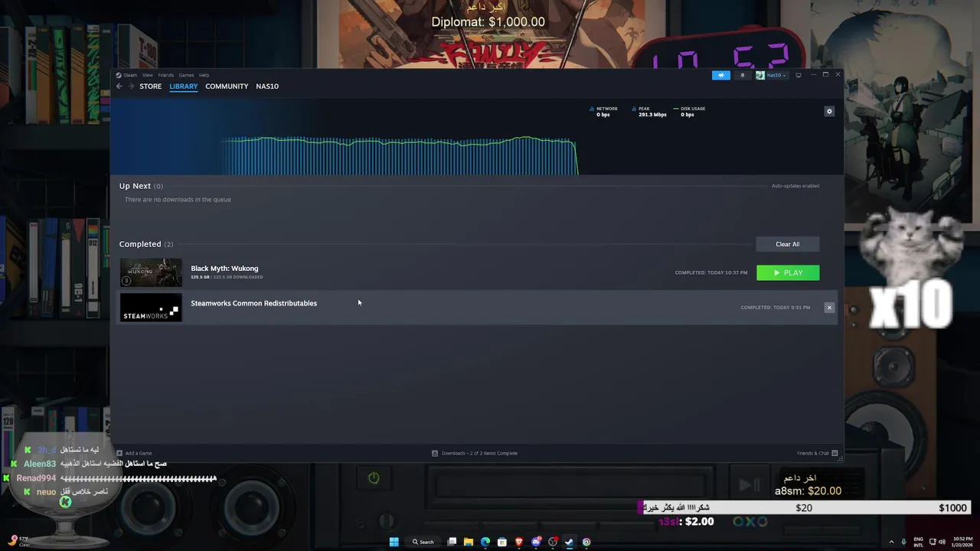Viewport: 980px width, 551px height.
Task: Click the Black Myth: Wukong title
Action: (x=224, y=269)
